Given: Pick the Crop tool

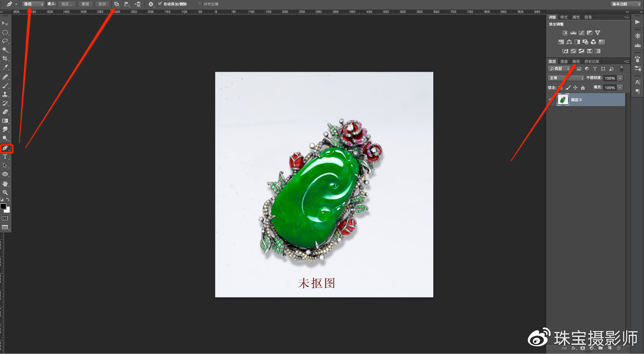Looking at the screenshot, I should click(6, 57).
